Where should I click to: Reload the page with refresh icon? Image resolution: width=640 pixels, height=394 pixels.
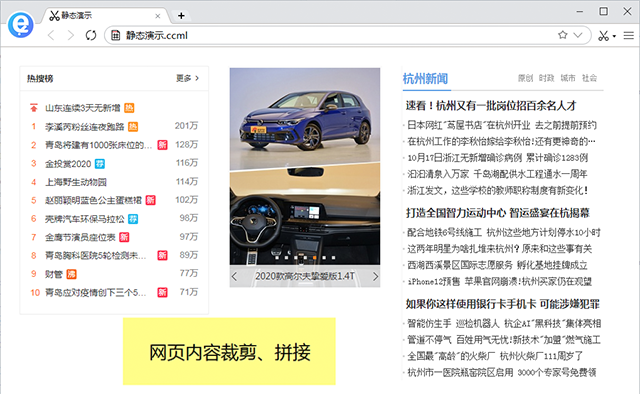91,36
